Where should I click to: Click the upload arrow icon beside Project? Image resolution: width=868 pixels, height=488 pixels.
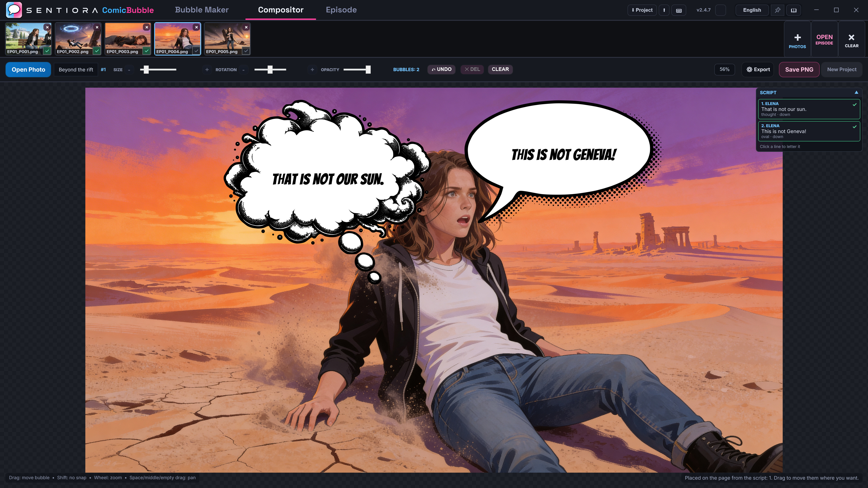click(x=664, y=10)
